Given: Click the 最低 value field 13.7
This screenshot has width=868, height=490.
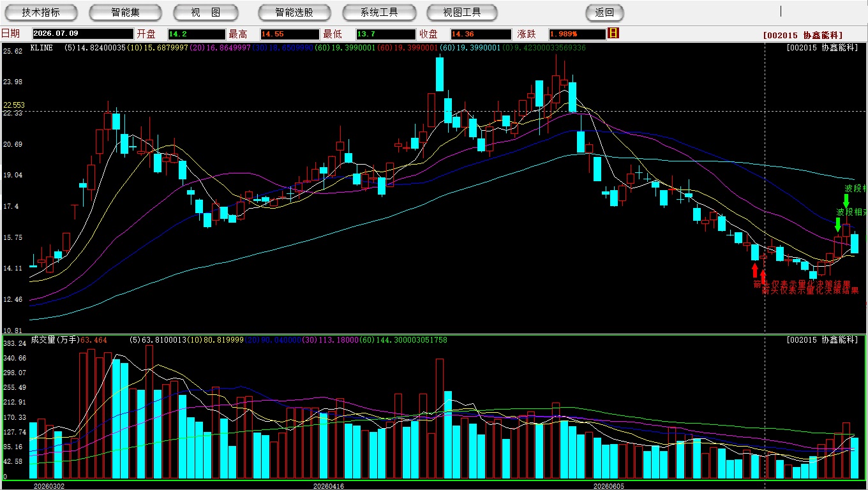Looking at the screenshot, I should pyautogui.click(x=386, y=34).
